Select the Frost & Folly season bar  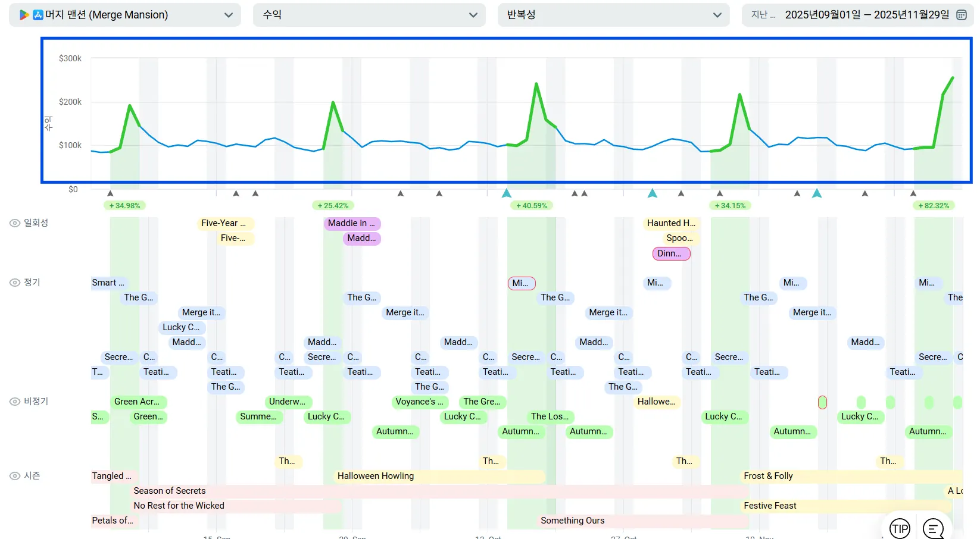(851, 477)
